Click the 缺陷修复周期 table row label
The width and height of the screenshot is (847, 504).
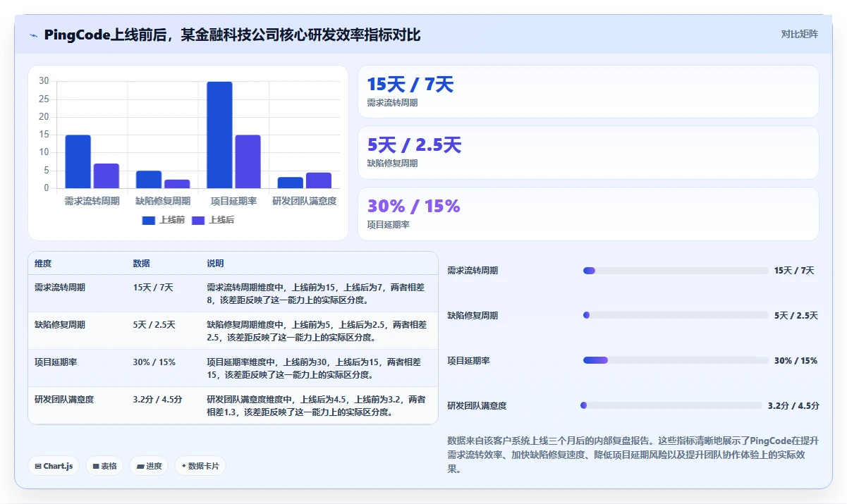[x=60, y=325]
